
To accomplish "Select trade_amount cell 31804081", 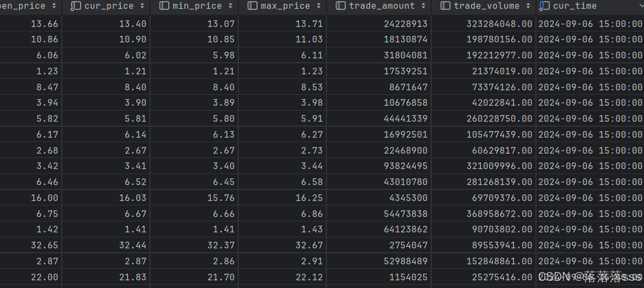I will (x=406, y=56).
